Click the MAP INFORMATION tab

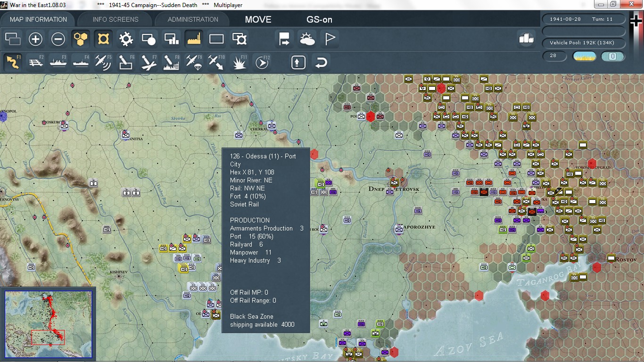point(38,19)
